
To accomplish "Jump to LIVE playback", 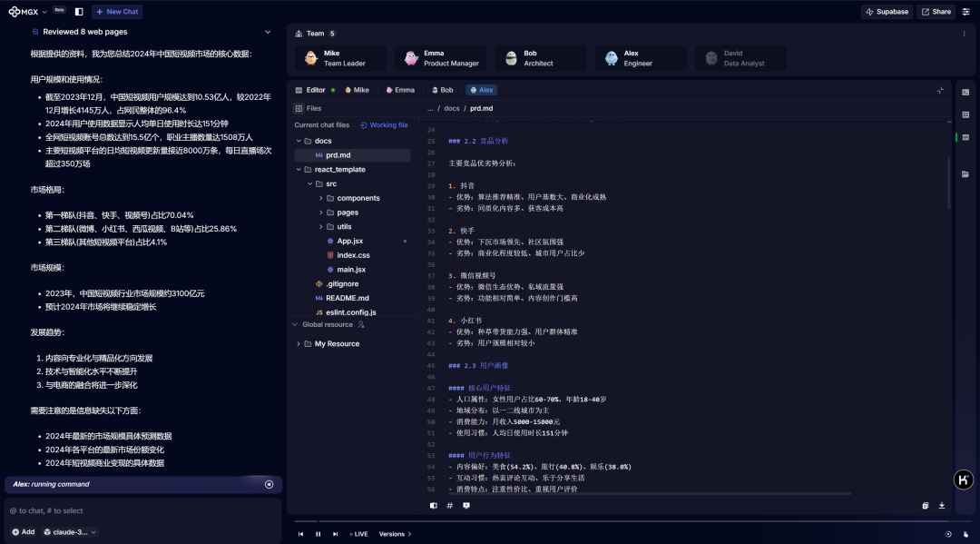I will pyautogui.click(x=358, y=534).
